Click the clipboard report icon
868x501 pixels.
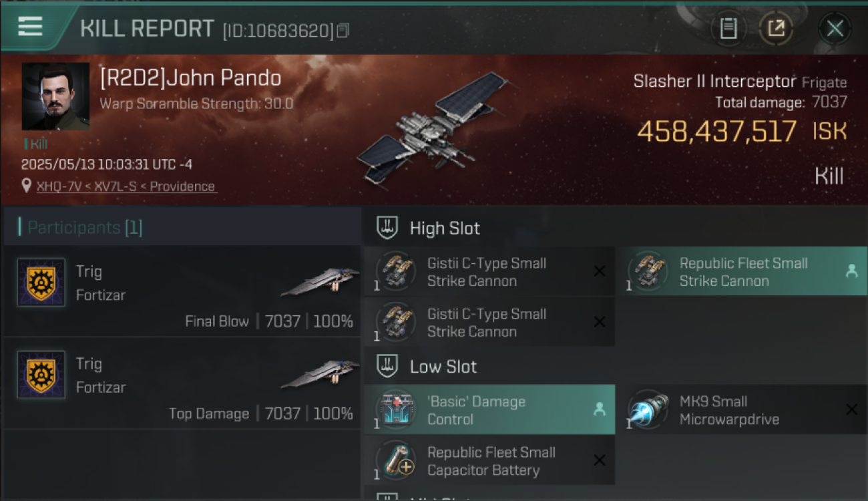(728, 28)
